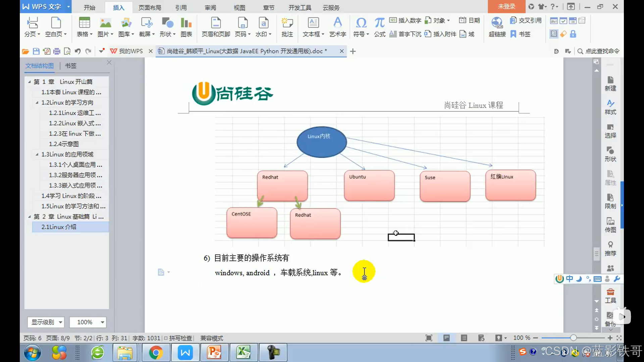The height and width of the screenshot is (362, 644).
Task: Open the 100% zoom dropdown in outline panel
Action: [x=88, y=322]
